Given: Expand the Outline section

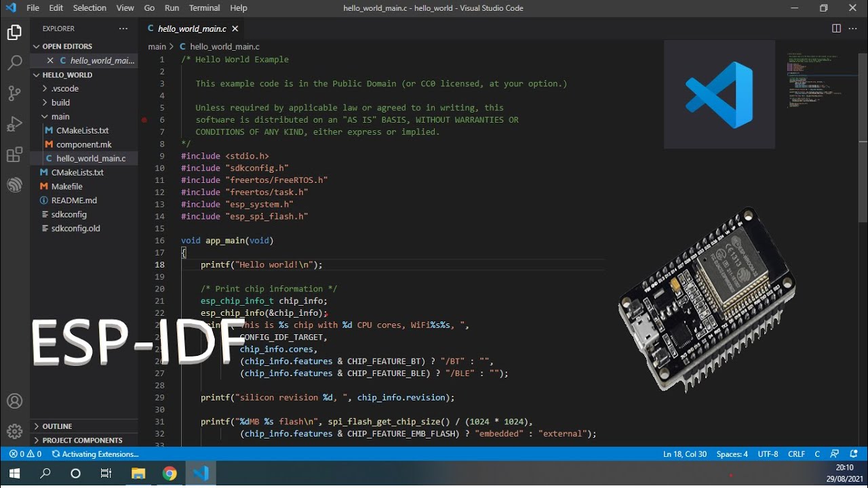Looking at the screenshot, I should [x=84, y=426].
